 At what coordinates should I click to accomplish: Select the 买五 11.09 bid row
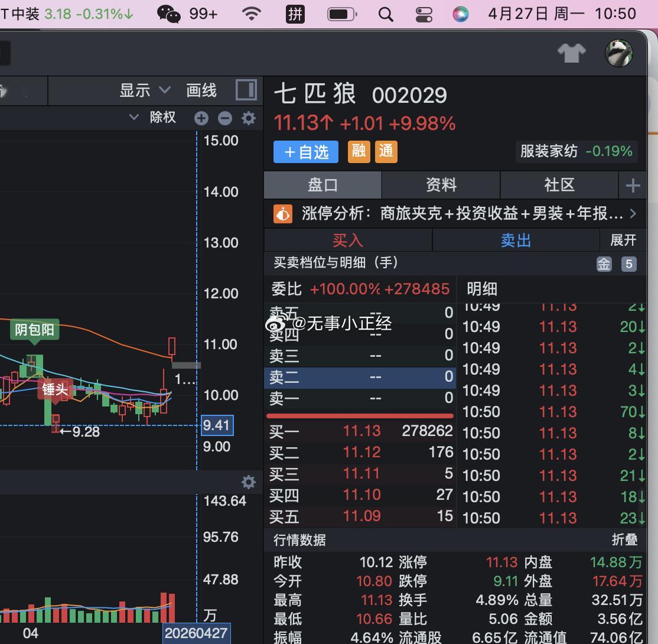click(x=360, y=516)
